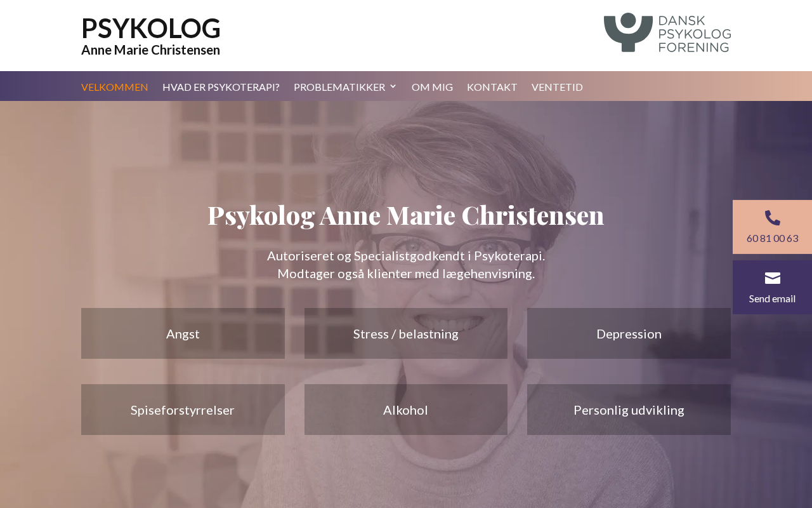Select Kontakt in the navigation bar
This screenshot has height=508, width=812.
pos(492,87)
